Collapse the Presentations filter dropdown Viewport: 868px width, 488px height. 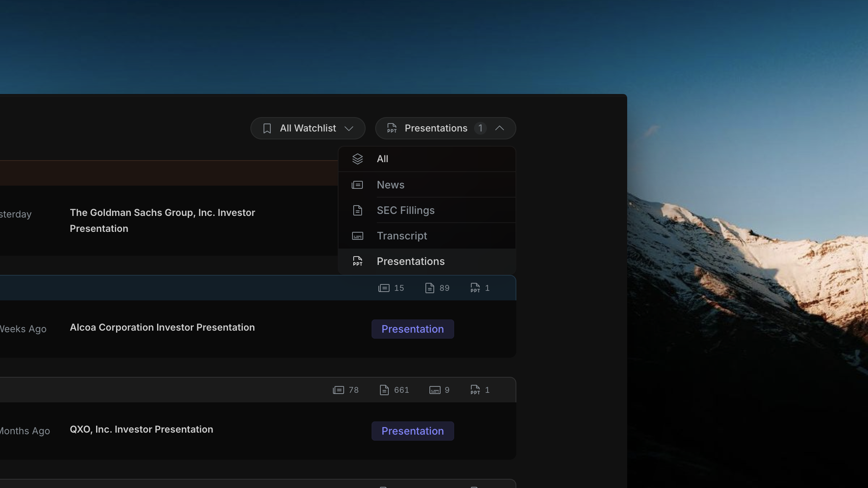pyautogui.click(x=445, y=128)
